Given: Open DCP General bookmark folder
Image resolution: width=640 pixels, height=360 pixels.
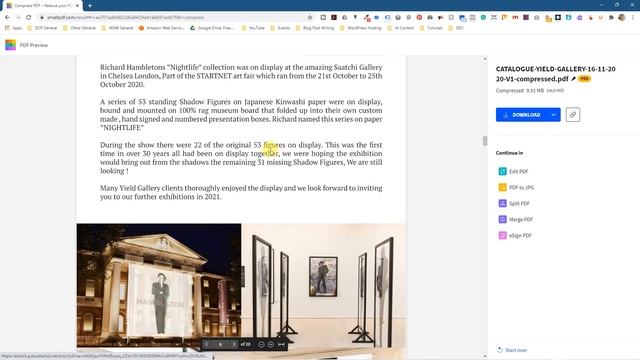Looking at the screenshot, I should click(42, 28).
